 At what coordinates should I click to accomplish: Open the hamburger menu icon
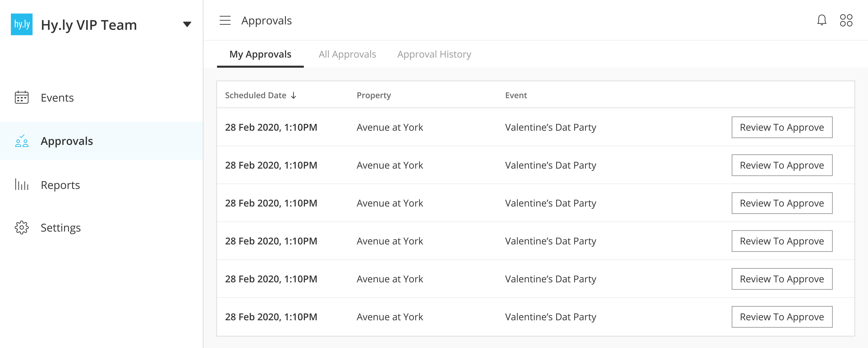click(x=225, y=21)
